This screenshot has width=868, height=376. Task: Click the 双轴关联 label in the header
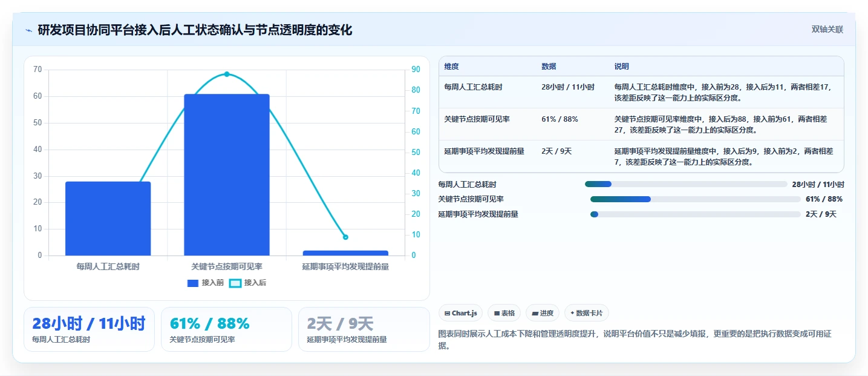827,30
